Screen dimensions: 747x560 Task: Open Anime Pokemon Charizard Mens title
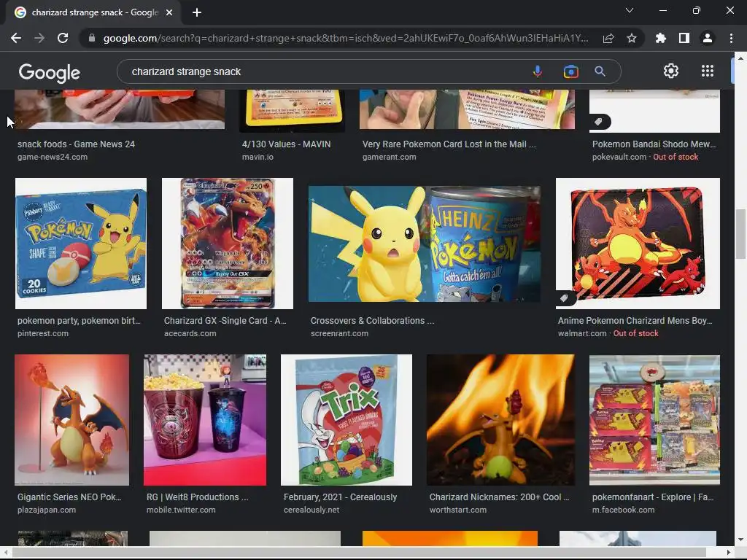635,321
